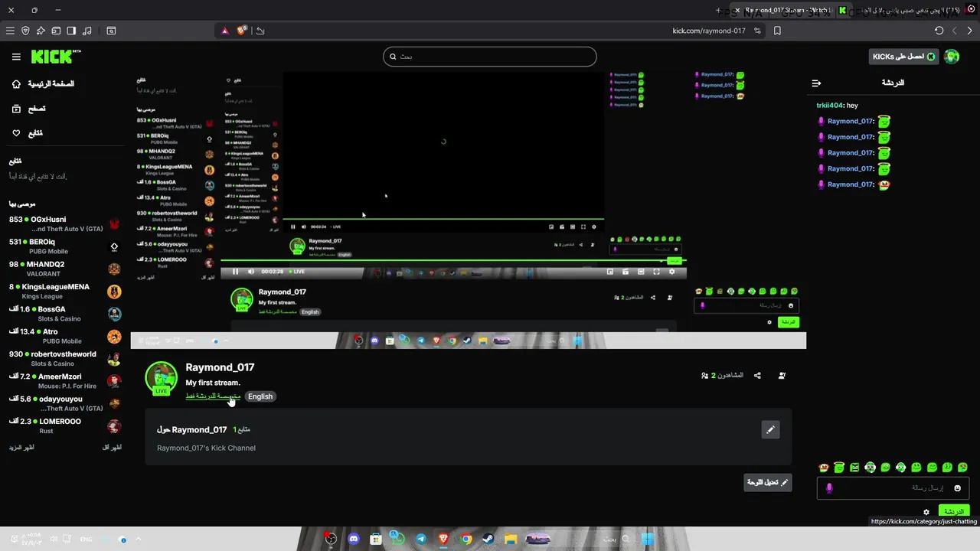Open Atro recommended channel
This screenshot has height=551, width=980.
(65, 336)
